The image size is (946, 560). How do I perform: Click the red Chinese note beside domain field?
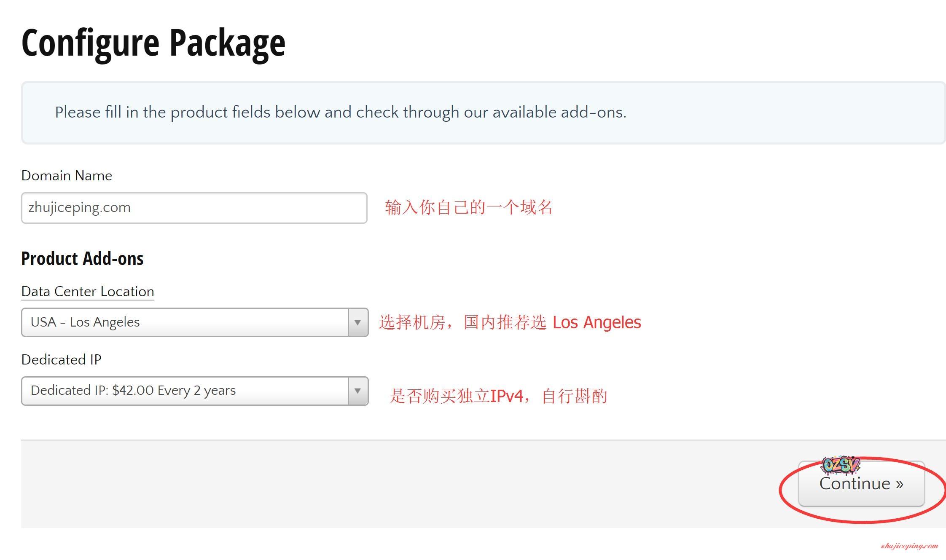point(468,207)
